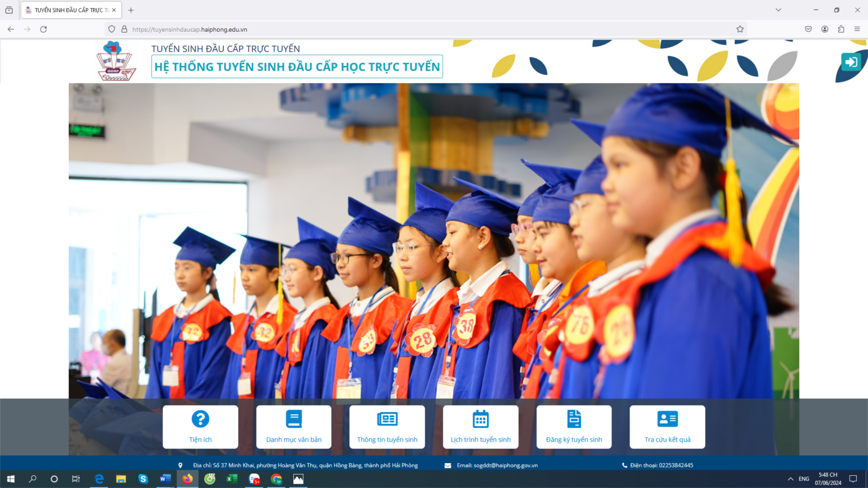Open a new browser tab
The height and width of the screenshot is (488, 868).
tap(131, 10)
